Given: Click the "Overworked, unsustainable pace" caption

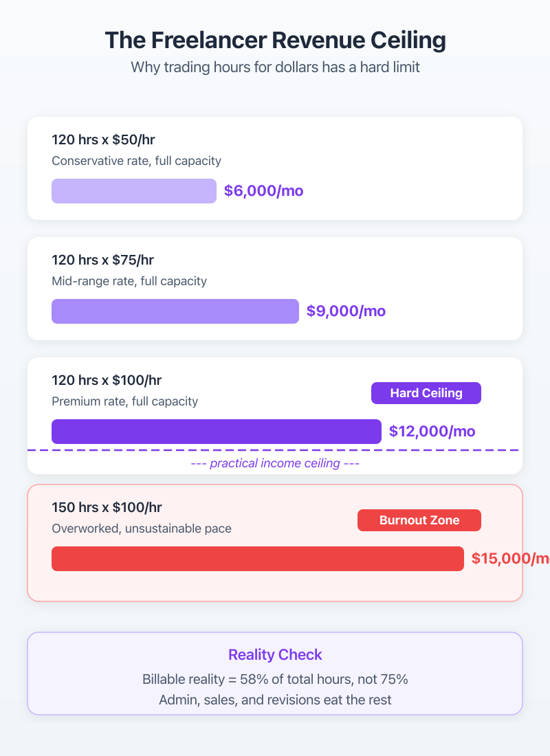Looking at the screenshot, I should (142, 529).
